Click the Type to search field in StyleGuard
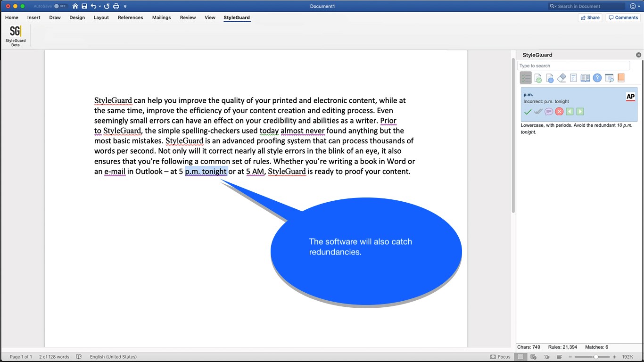644x362 pixels. point(574,66)
